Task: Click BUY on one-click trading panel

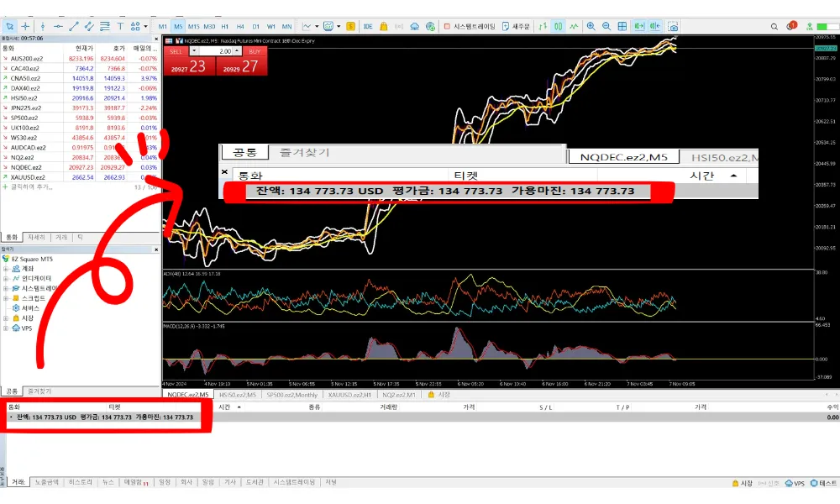Action: point(242,61)
